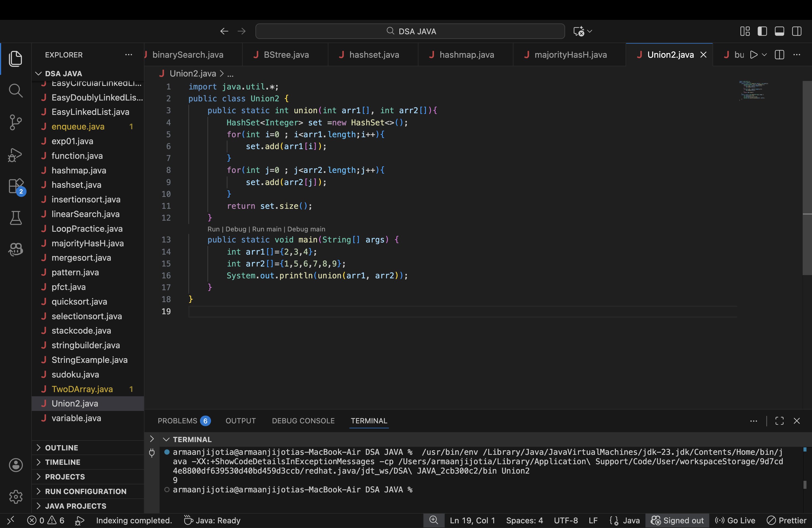This screenshot has width=812, height=528.
Task: Toggle the bottom Panel visibility
Action: tap(779, 31)
